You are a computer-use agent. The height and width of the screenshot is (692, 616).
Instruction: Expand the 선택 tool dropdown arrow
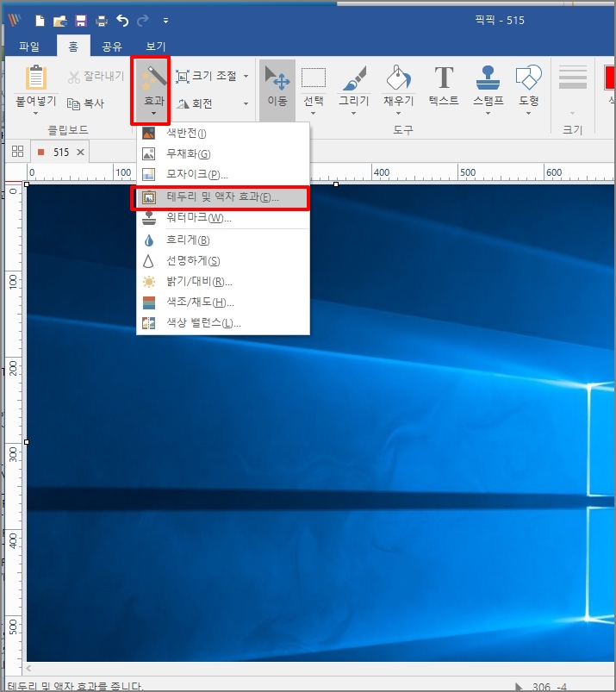[314, 114]
